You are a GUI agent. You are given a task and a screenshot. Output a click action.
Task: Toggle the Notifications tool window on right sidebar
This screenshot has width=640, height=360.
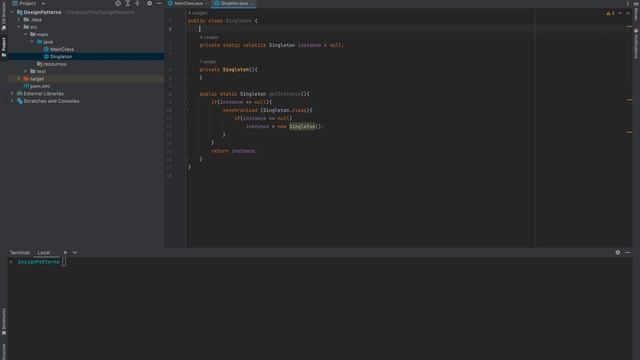(x=636, y=44)
